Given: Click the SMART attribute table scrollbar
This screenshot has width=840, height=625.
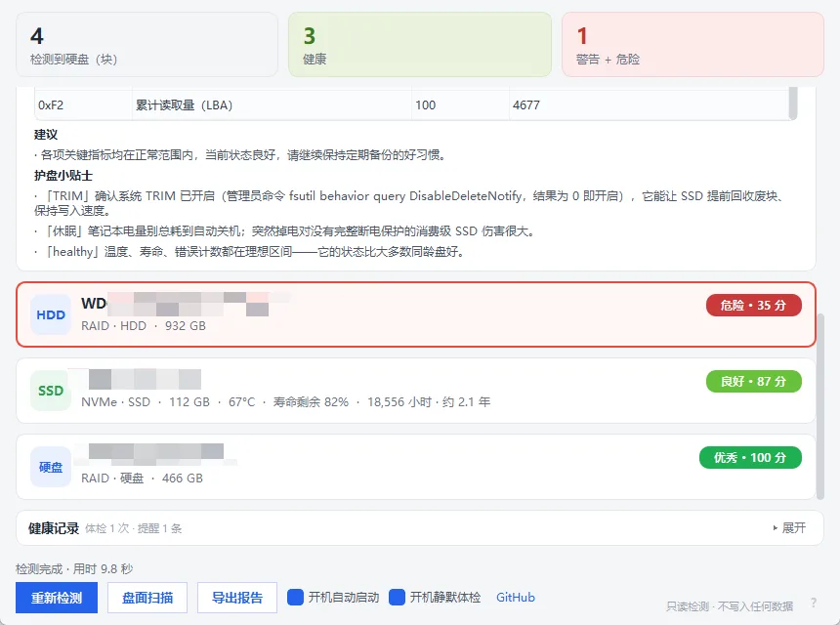Looking at the screenshot, I should pyautogui.click(x=793, y=103).
